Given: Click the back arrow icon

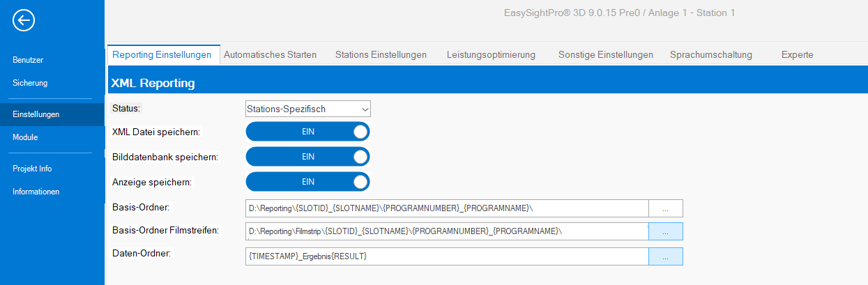Looking at the screenshot, I should pyautogui.click(x=24, y=21).
